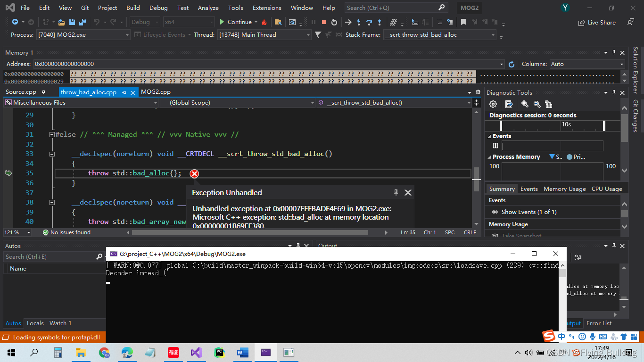Open the Extensions menu
This screenshot has width=644, height=362.
tap(267, 8)
